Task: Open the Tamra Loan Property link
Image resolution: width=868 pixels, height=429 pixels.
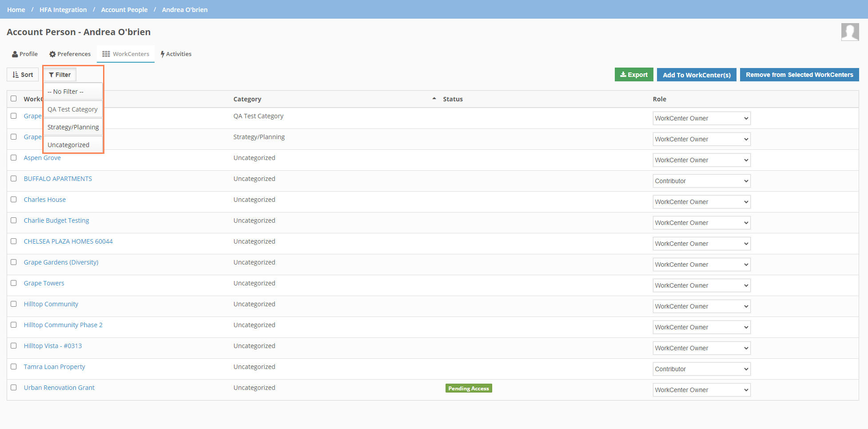Action: pyautogui.click(x=55, y=367)
